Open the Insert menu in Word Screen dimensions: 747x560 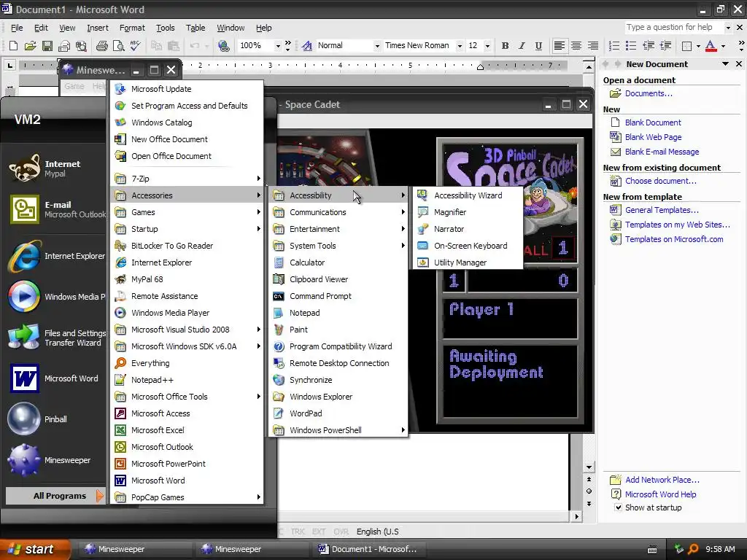(x=98, y=28)
